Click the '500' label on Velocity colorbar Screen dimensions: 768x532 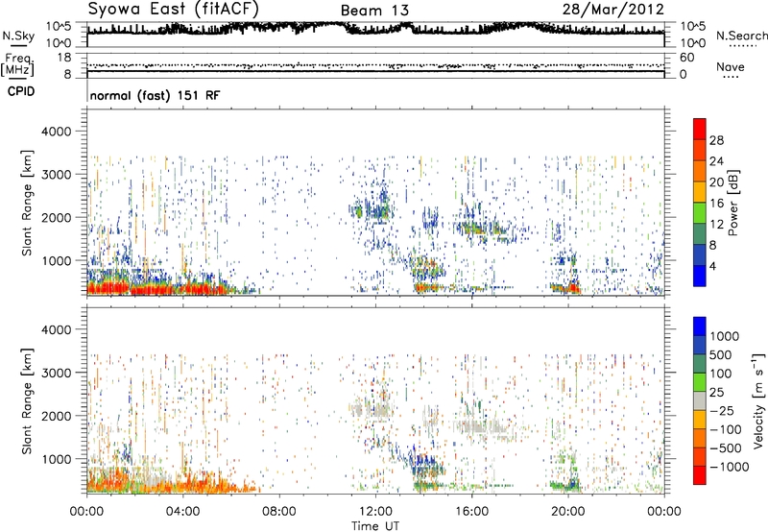pos(720,355)
